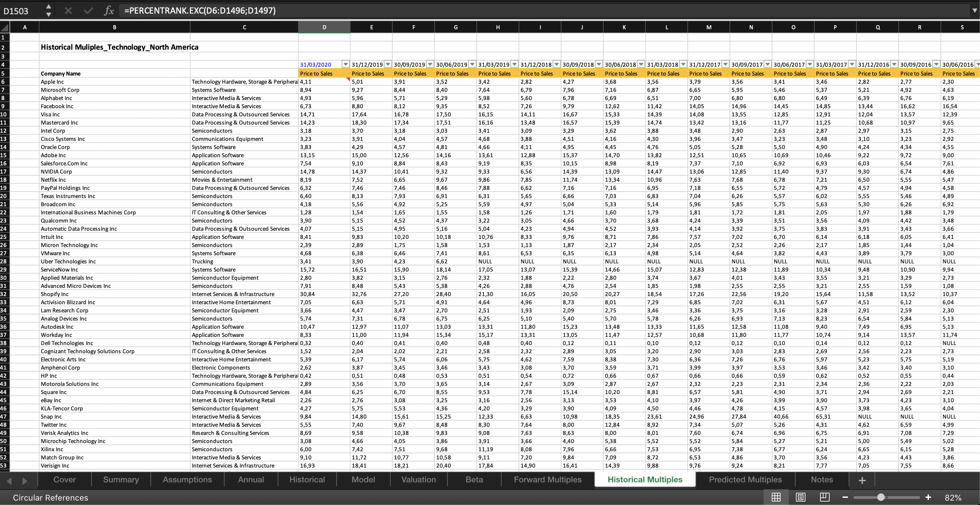This screenshot has width=980, height=505.
Task: Confirm formula entry with the checkmark icon
Action: [x=88, y=11]
